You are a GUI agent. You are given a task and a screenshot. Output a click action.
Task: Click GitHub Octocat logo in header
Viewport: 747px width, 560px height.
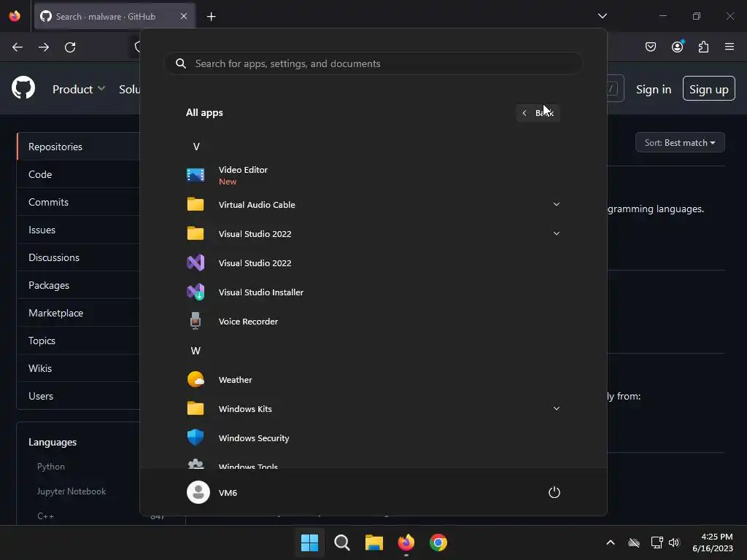pyautogui.click(x=23, y=88)
